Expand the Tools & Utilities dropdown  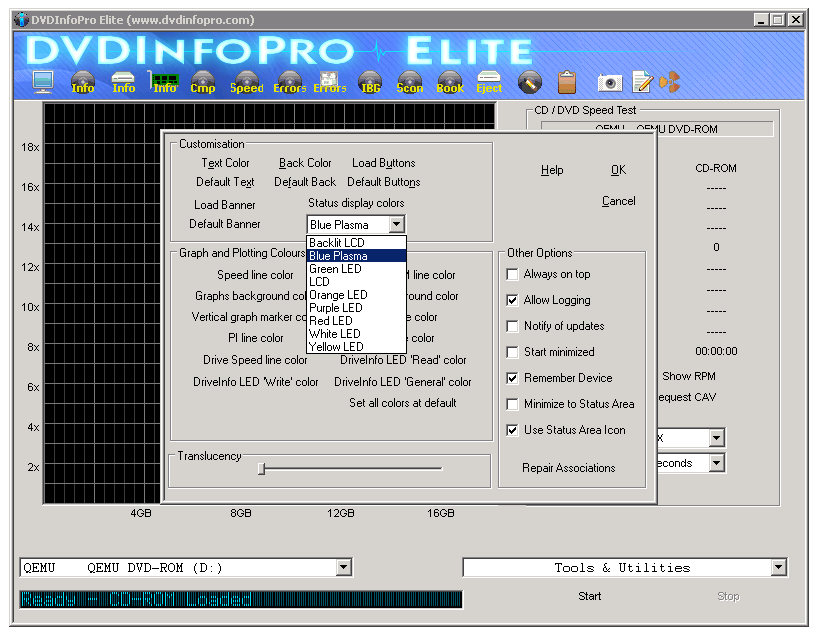click(778, 568)
